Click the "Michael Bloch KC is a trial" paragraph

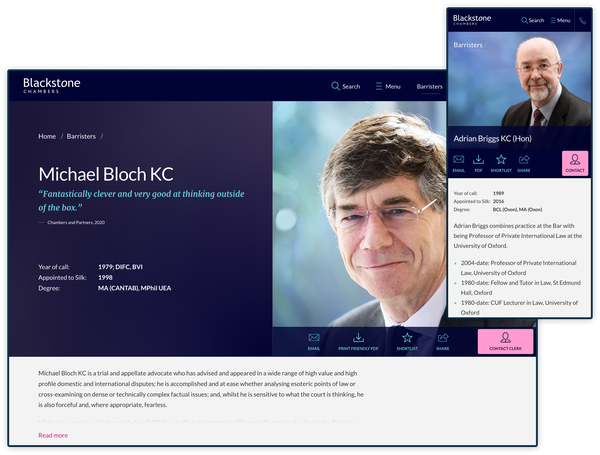tap(201, 389)
